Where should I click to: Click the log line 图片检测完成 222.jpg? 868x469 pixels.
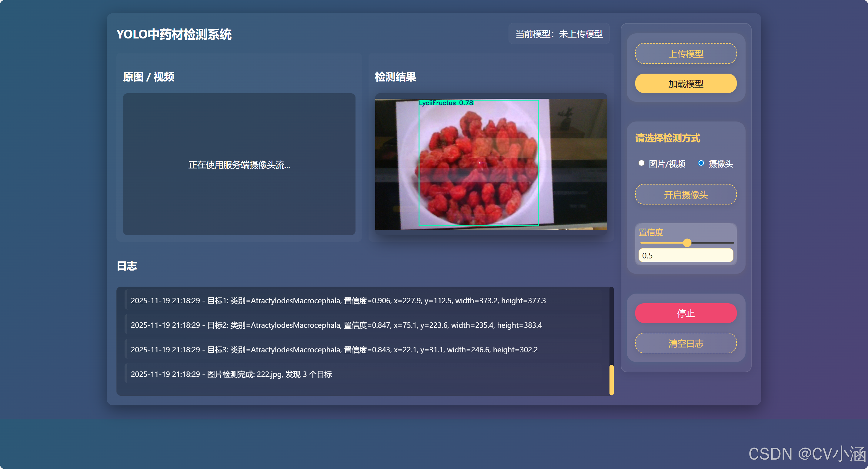pos(231,374)
